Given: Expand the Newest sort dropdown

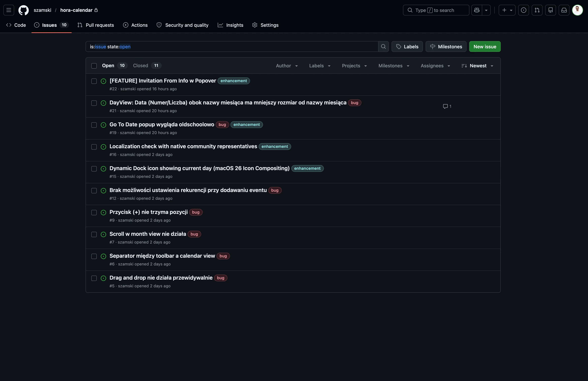Looking at the screenshot, I should point(477,66).
